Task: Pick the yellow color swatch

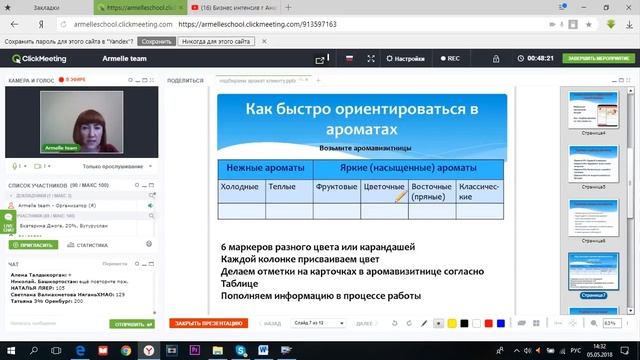Action: coord(452,323)
